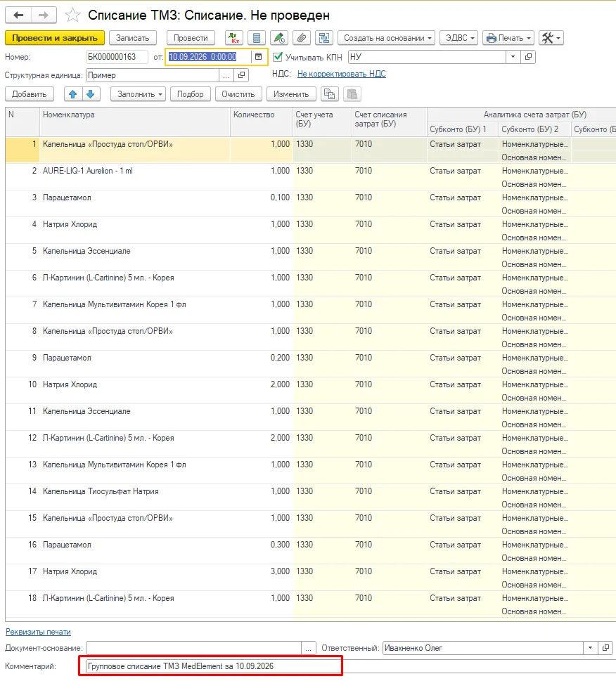
Task: Click the Реквизиты печати link
Action: pyautogui.click(x=38, y=632)
